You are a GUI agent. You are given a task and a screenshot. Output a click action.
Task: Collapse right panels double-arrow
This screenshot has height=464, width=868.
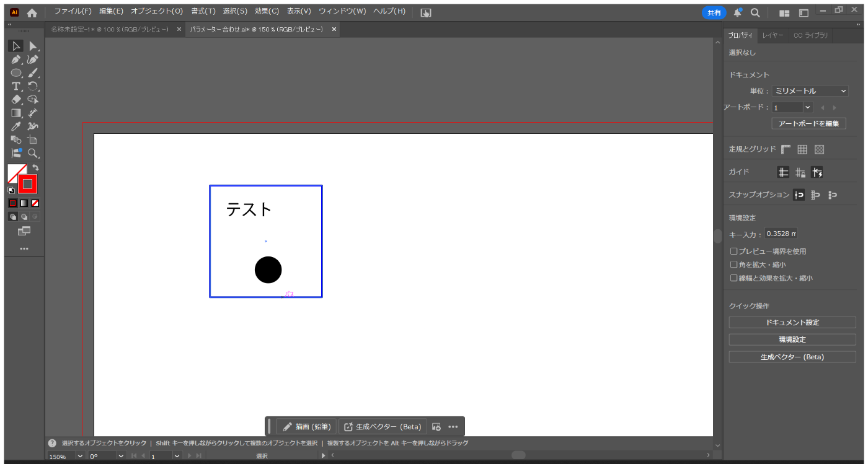coord(858,25)
